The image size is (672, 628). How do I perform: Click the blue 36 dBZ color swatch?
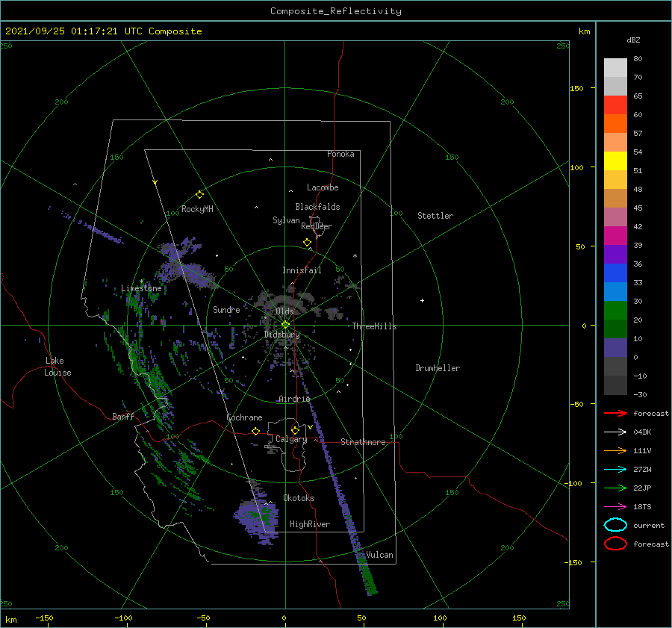tap(615, 273)
